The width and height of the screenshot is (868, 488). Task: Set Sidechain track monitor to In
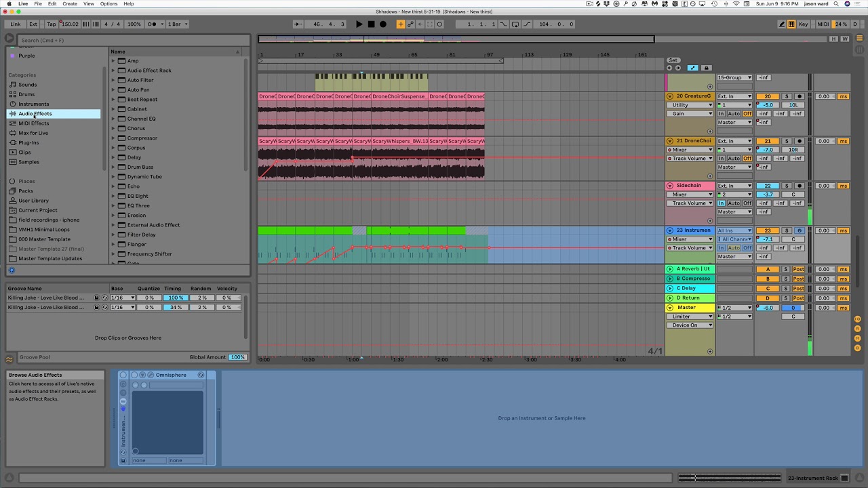coord(722,203)
